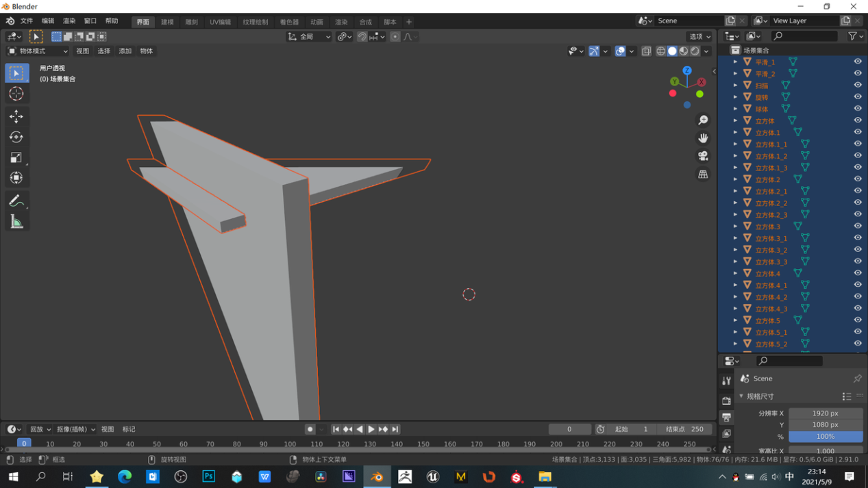Hide 扫描 object with eye icon
The width and height of the screenshot is (868, 488).
click(x=857, y=85)
